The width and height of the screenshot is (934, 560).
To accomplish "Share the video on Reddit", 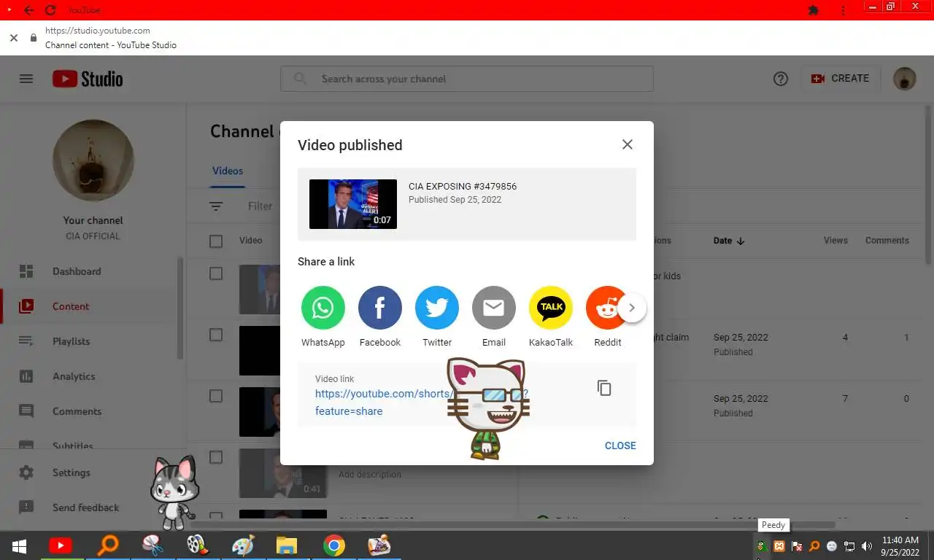I will pos(607,308).
